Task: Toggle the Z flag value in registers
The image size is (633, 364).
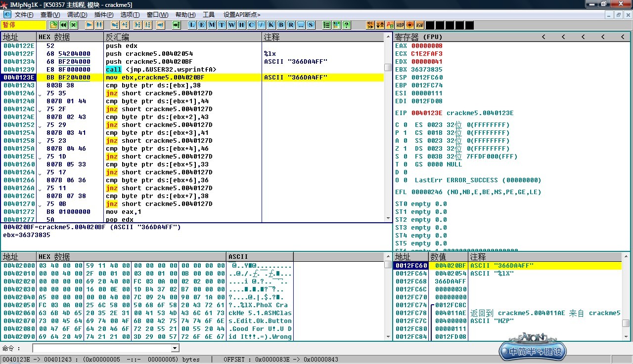Action: coord(406,149)
